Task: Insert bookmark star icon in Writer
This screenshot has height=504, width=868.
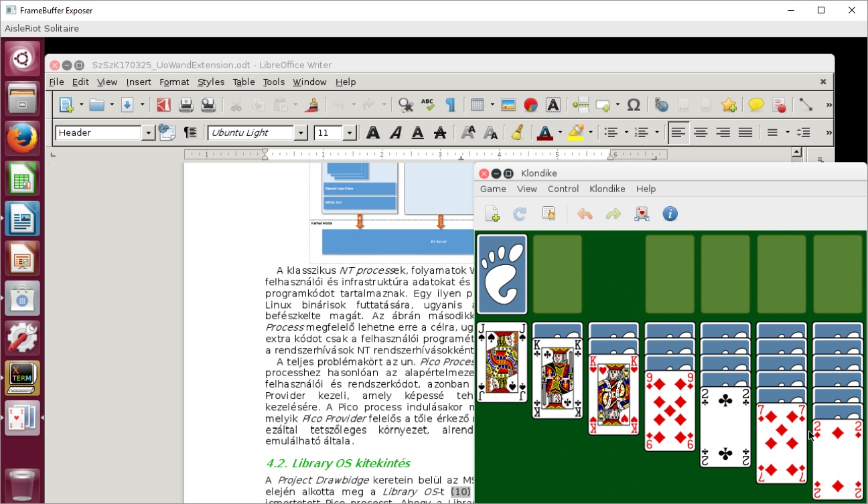Action: pyautogui.click(x=729, y=105)
